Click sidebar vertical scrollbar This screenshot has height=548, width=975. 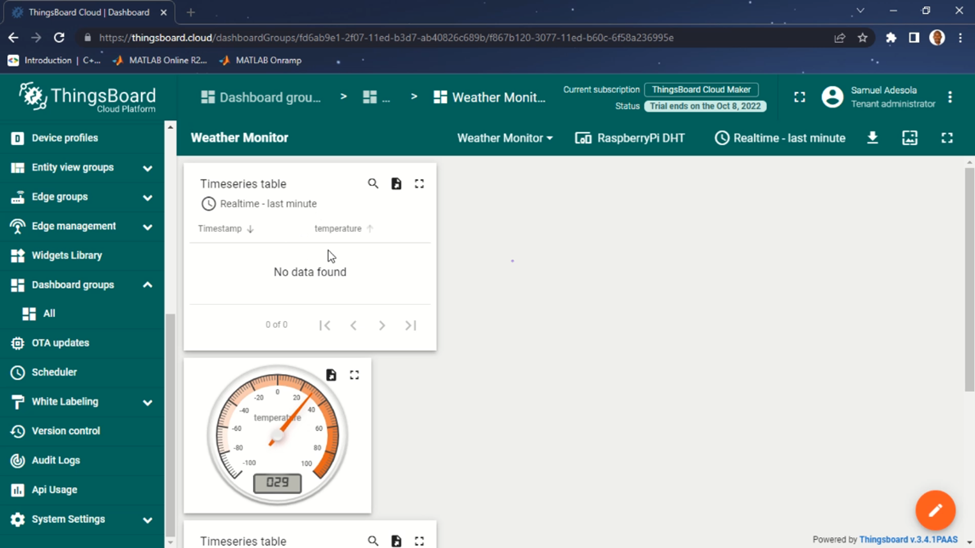tap(170, 423)
